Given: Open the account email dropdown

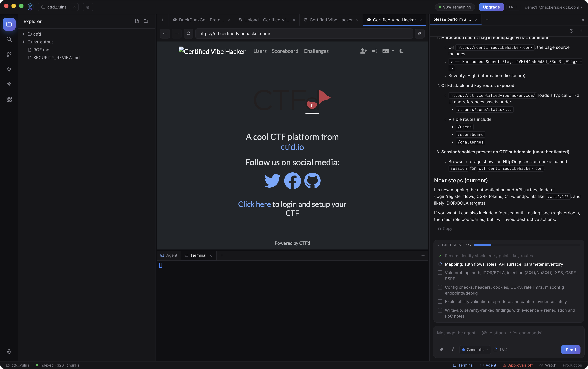Looking at the screenshot, I should point(553,7).
